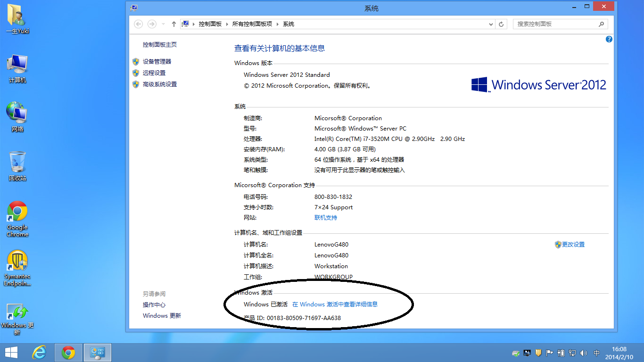Click the Windows Start button

[11, 352]
